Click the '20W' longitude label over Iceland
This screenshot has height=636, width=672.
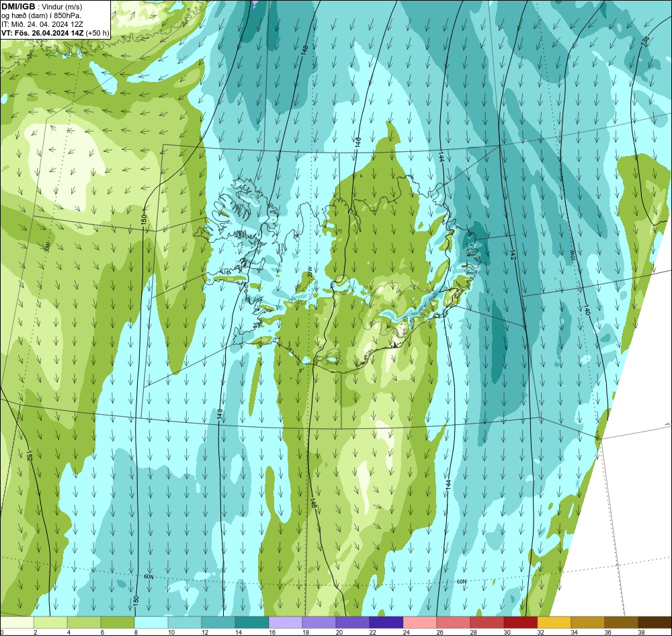point(309,272)
